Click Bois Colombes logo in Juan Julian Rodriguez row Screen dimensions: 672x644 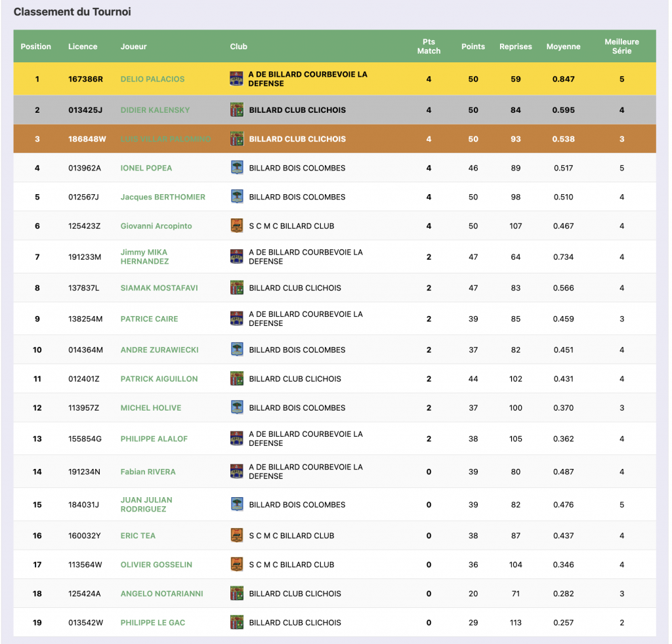[237, 504]
